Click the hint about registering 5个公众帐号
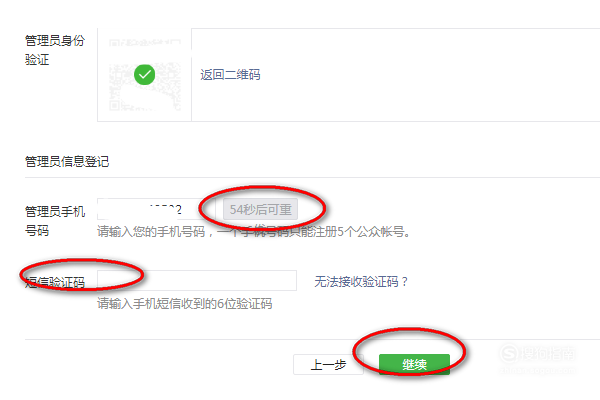600x400 pixels. (253, 232)
